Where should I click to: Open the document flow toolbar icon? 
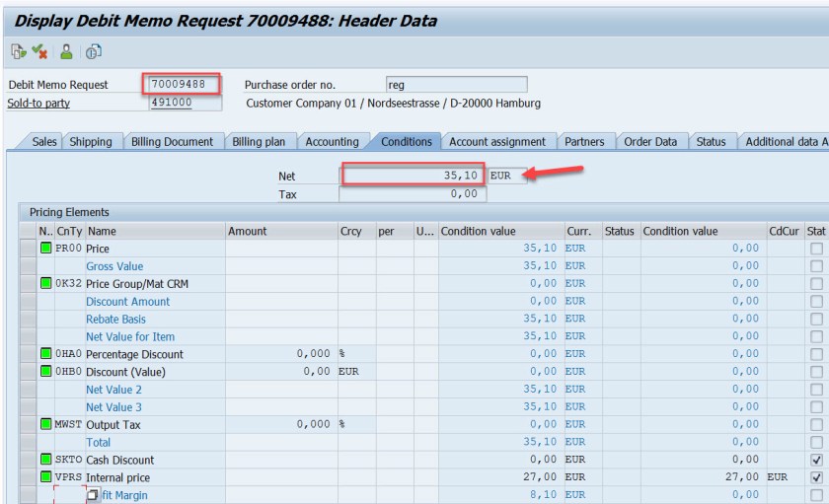[19, 51]
